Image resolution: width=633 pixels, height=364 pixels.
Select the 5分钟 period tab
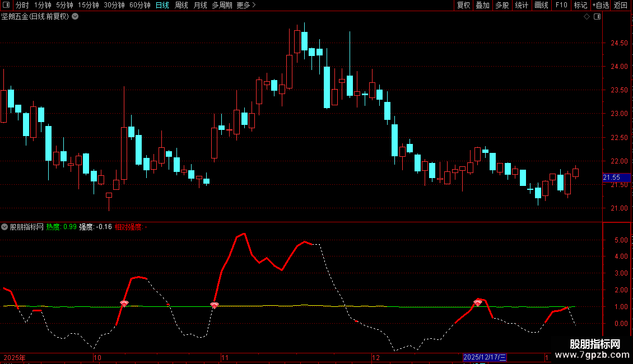coord(64,5)
